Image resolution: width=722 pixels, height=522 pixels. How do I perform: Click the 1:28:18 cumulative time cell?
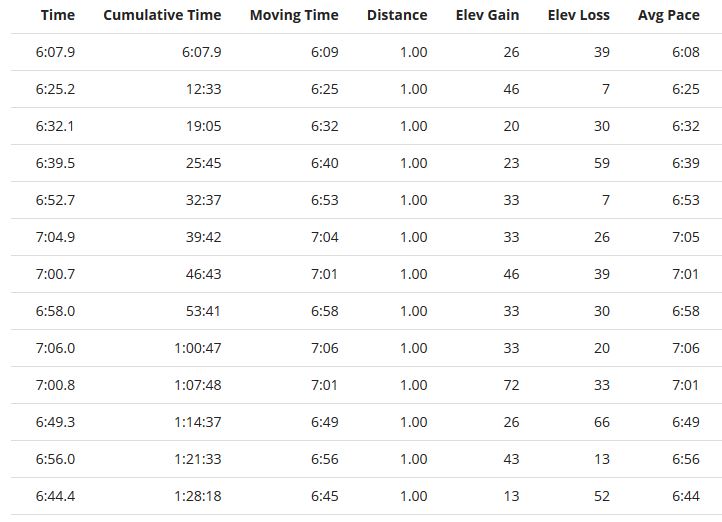click(x=197, y=496)
